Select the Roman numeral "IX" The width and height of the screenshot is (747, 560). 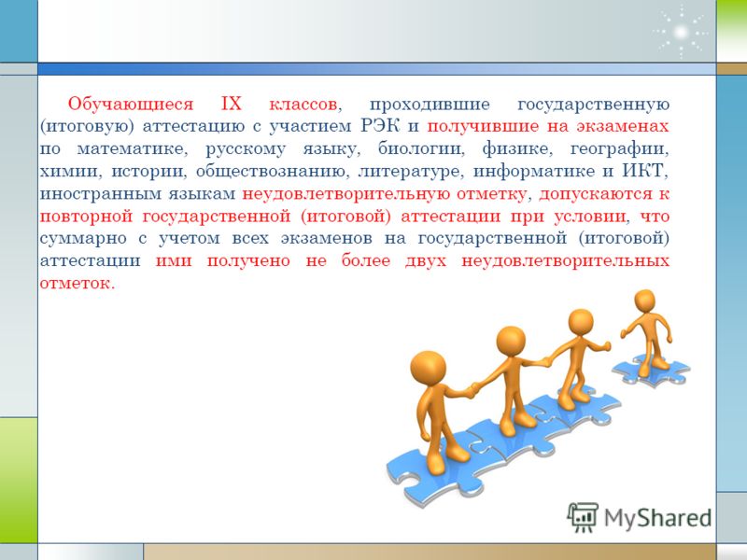point(232,104)
